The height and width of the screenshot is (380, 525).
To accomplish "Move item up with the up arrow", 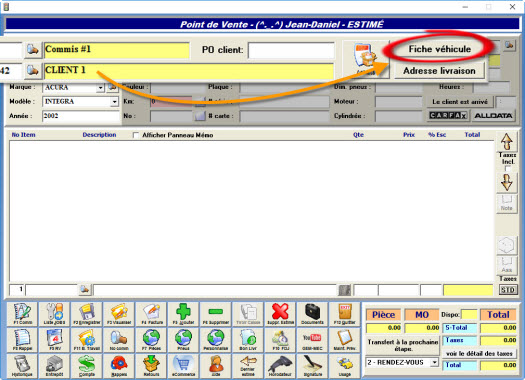I will [x=507, y=142].
